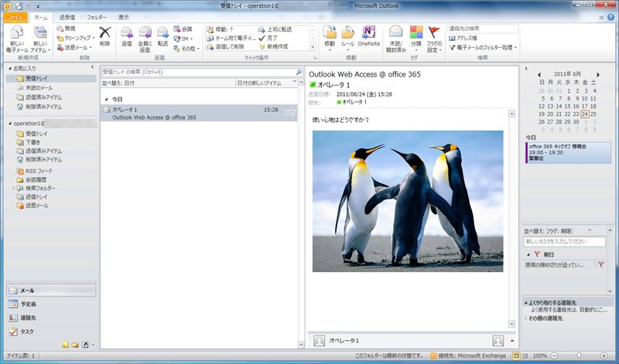The width and height of the screenshot is (619, 364).
Task: Expand the people pane arrow
Action: coord(512,341)
